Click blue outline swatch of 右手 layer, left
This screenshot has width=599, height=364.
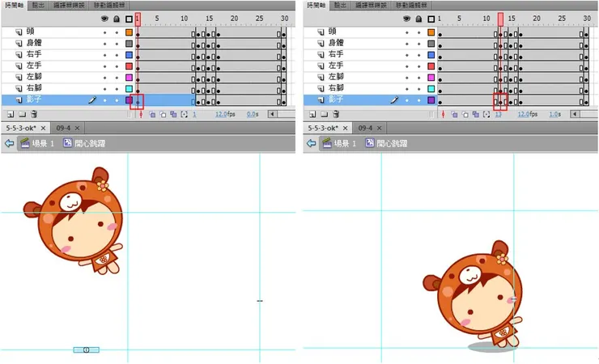(130, 55)
